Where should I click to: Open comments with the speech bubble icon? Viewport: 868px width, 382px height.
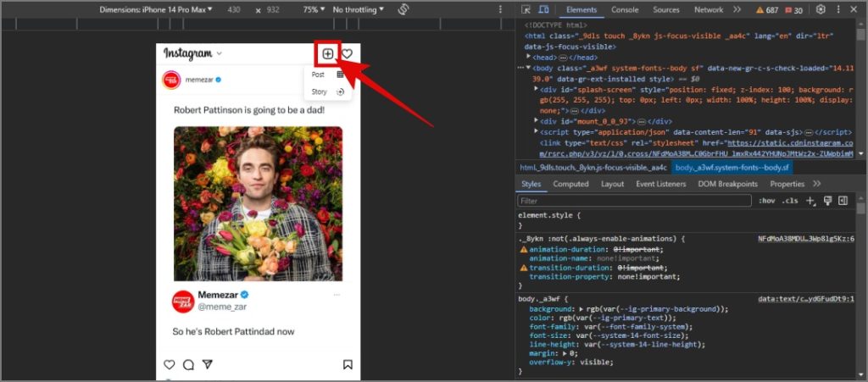click(x=188, y=364)
